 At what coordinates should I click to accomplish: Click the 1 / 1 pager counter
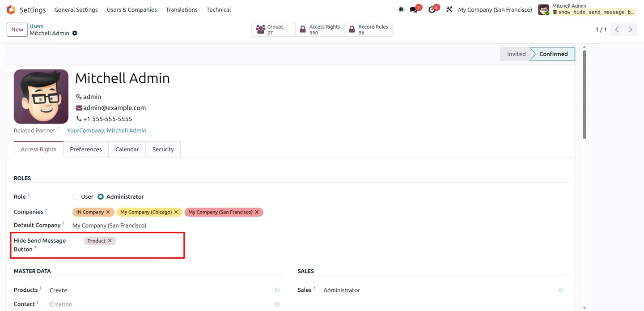click(601, 30)
